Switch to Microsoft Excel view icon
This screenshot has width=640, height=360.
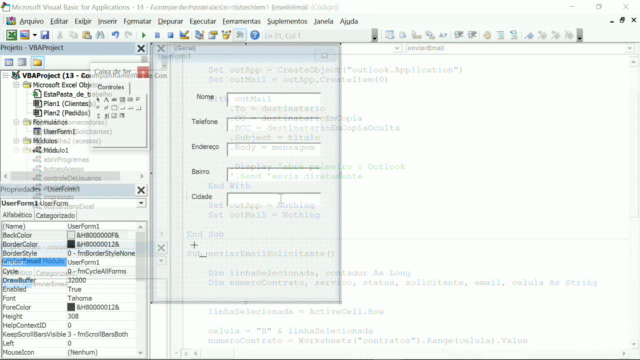click(11, 35)
